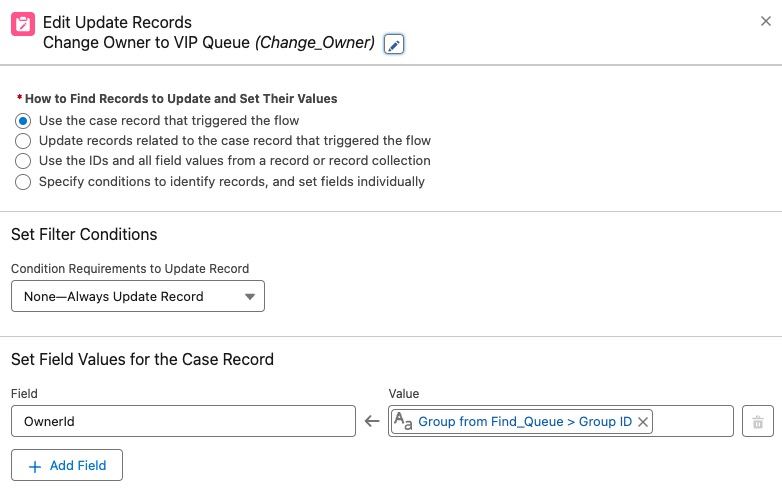Open the Condition Requirements dropdown
782x489 pixels.
[138, 296]
